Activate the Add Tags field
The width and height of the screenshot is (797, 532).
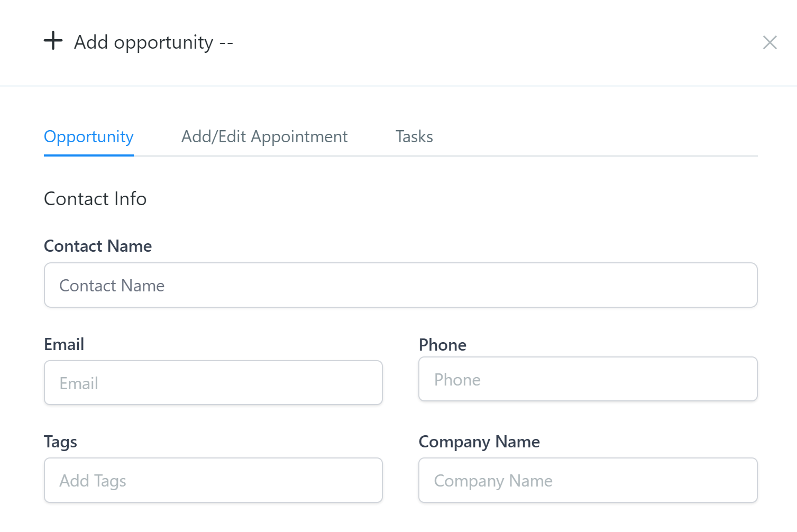point(213,480)
